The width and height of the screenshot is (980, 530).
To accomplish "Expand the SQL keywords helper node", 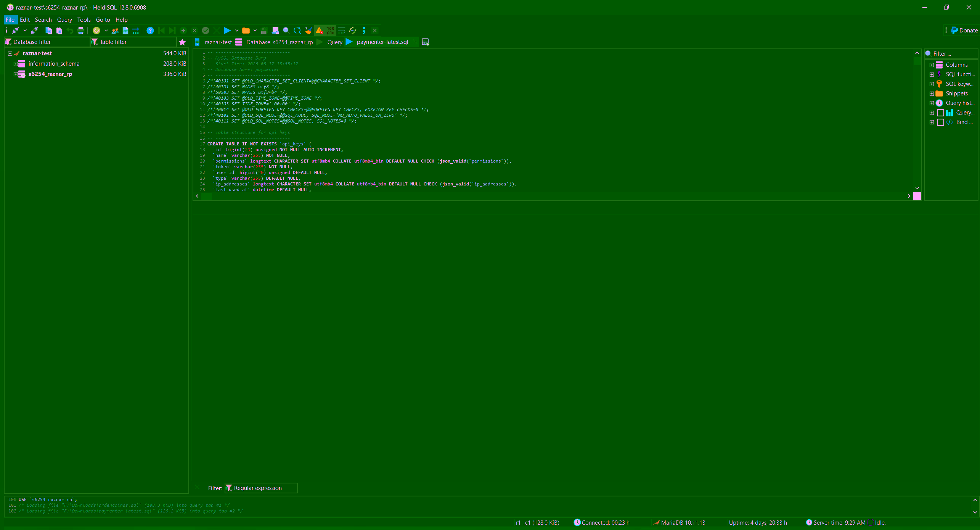I will [932, 84].
